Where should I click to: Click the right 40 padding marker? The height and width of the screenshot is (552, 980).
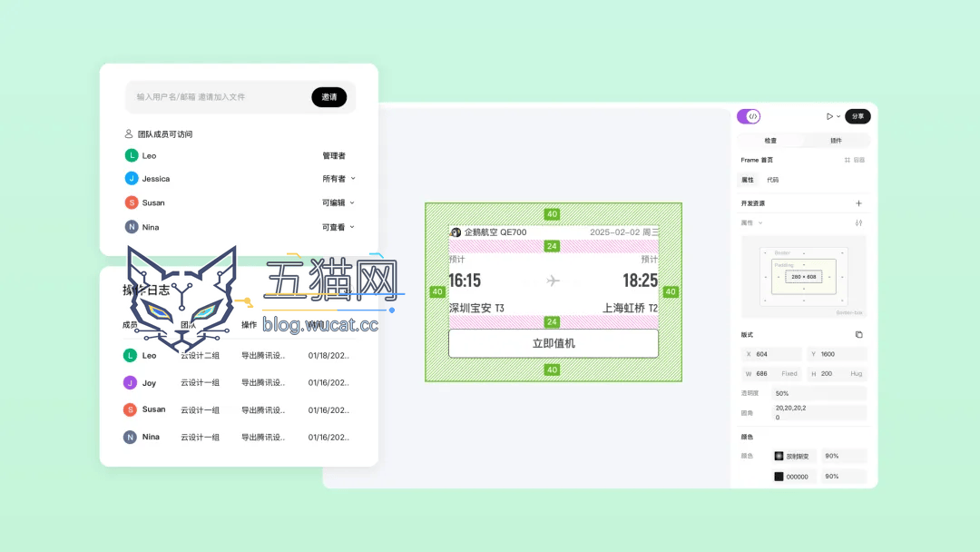pyautogui.click(x=671, y=292)
